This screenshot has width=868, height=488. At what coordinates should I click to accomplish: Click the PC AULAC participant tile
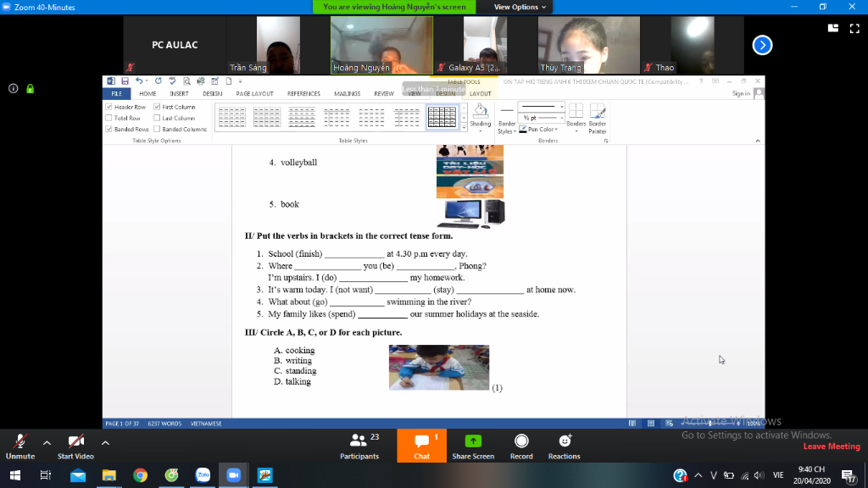tap(175, 45)
